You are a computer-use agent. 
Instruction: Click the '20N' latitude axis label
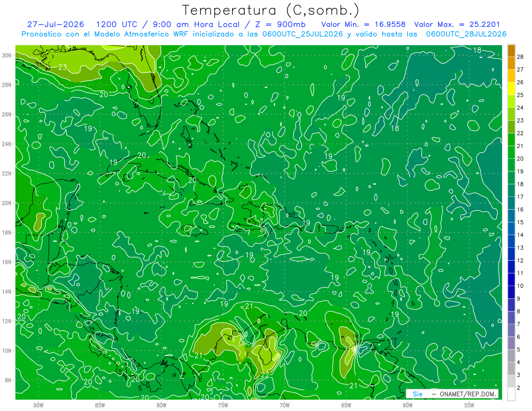click(8, 203)
